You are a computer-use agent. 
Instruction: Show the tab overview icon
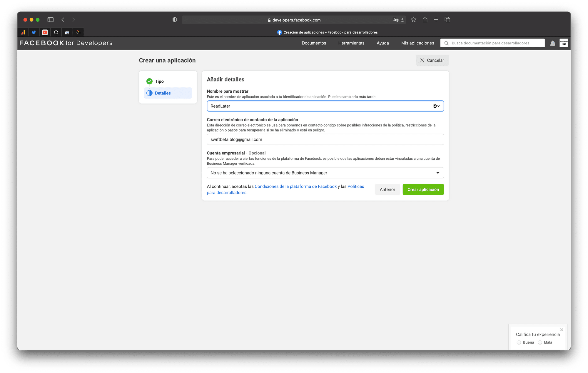pyautogui.click(x=447, y=20)
